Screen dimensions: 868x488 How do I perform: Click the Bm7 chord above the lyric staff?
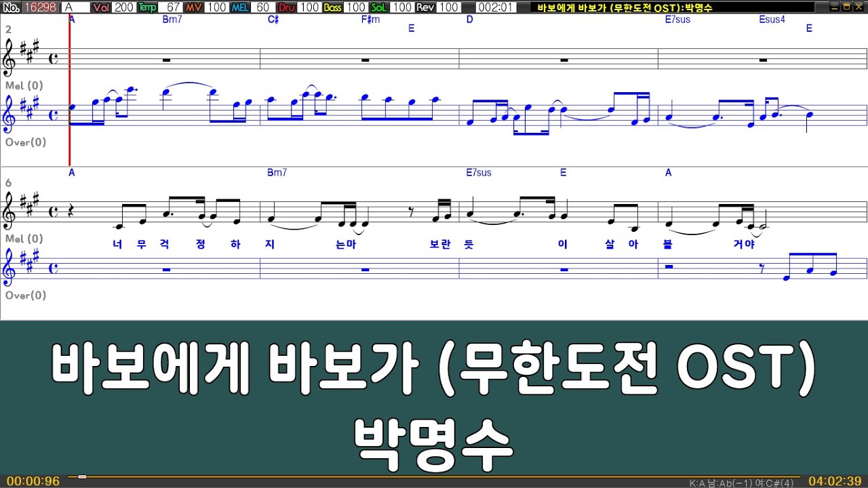point(277,173)
